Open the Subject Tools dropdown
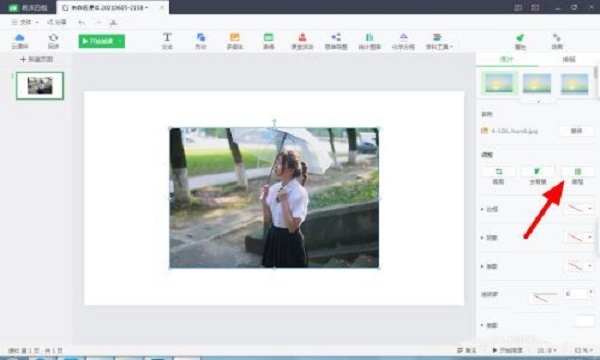Viewport: 600px width, 360px height. [x=439, y=41]
